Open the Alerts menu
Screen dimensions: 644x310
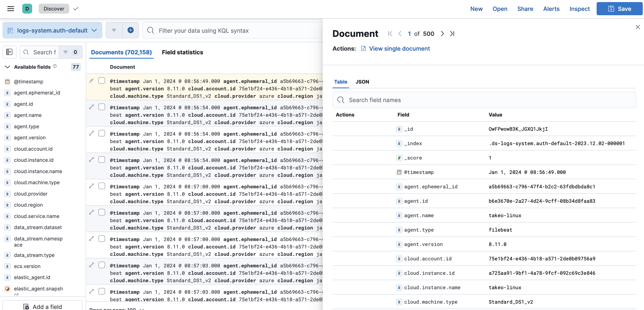tap(551, 9)
